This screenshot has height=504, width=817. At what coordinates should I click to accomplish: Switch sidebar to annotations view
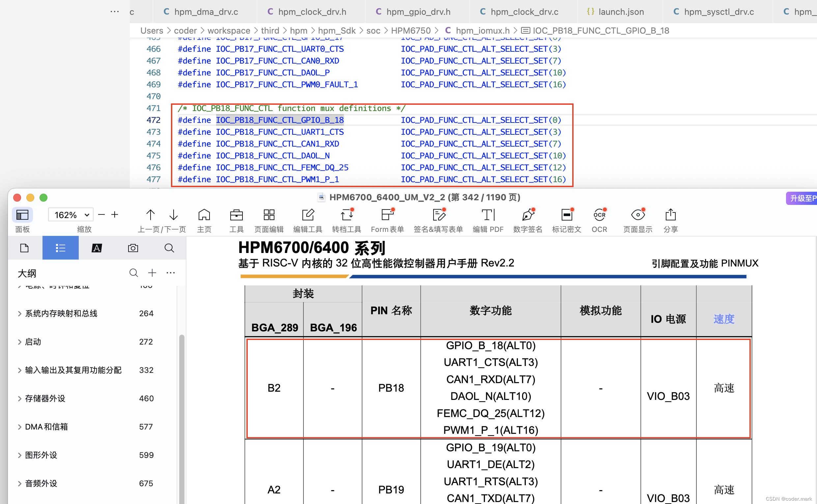(x=97, y=248)
